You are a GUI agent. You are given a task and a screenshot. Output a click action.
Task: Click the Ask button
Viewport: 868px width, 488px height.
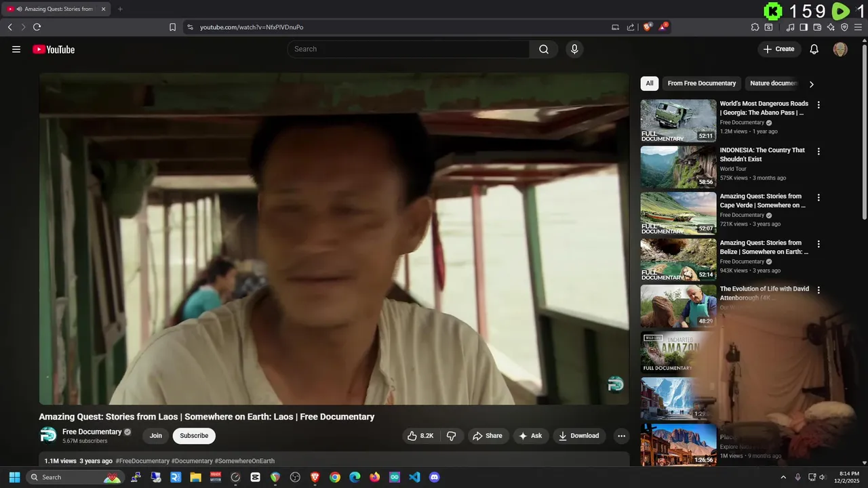point(531,436)
